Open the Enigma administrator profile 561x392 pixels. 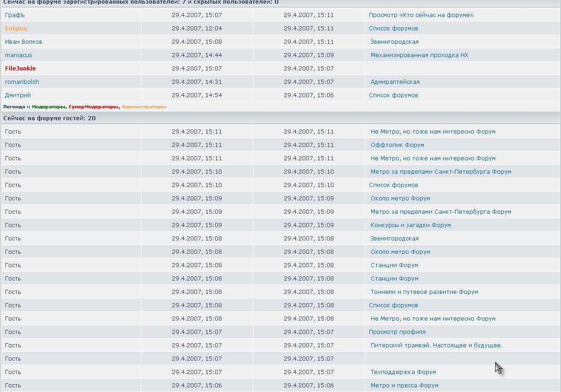click(x=16, y=29)
